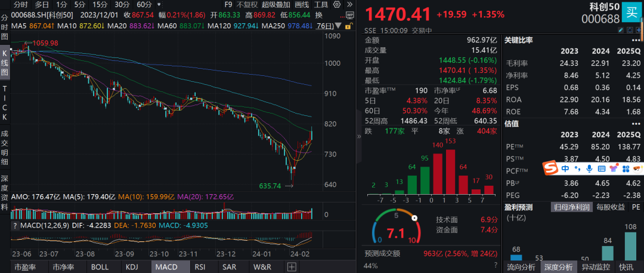Screen dimensions: 644x273
Task: Open 不复权 adjustment selector
Action: [x=247, y=5]
